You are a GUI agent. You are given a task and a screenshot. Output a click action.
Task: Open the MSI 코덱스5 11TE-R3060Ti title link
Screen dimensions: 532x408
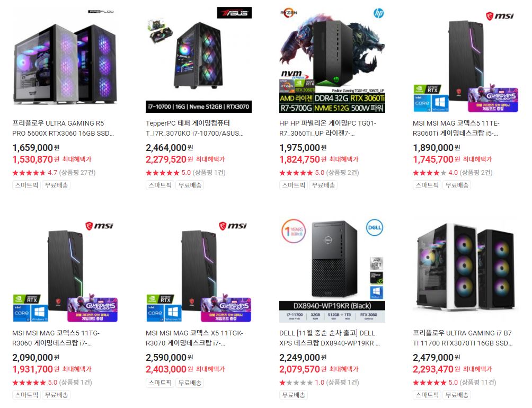coord(456,128)
